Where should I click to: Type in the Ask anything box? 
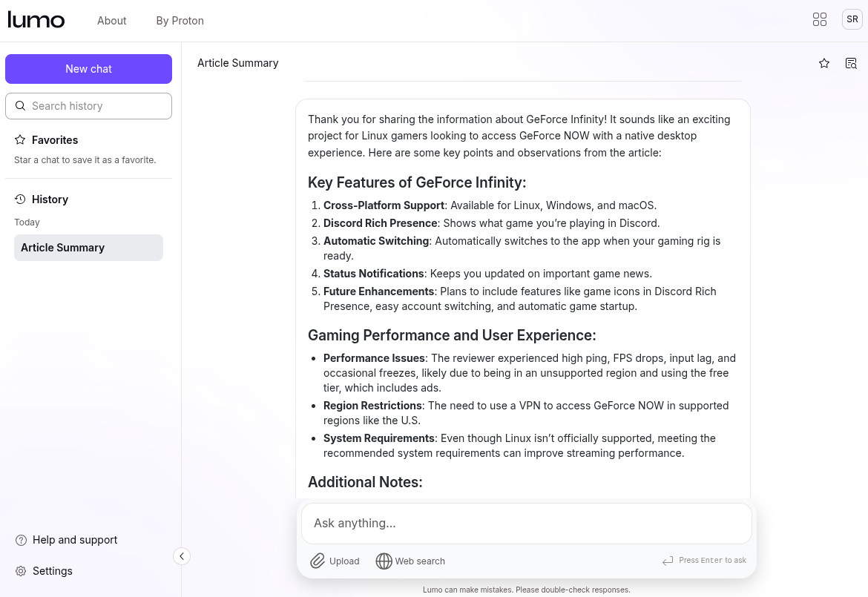tap(526, 524)
